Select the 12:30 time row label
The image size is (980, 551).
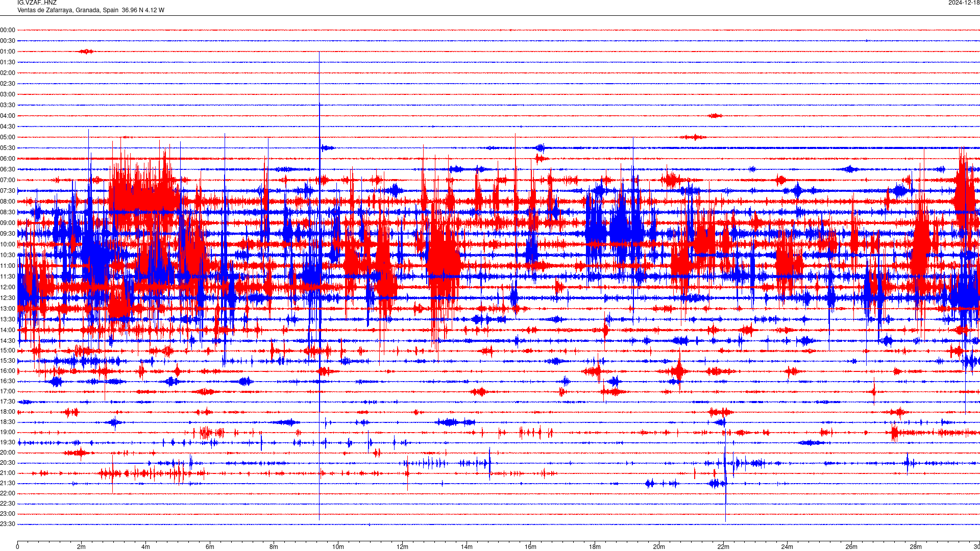pos(8,298)
